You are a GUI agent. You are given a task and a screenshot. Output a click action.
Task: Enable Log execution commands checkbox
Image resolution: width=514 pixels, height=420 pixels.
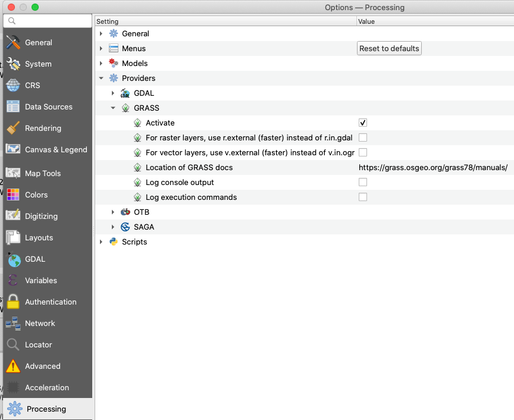(x=363, y=197)
